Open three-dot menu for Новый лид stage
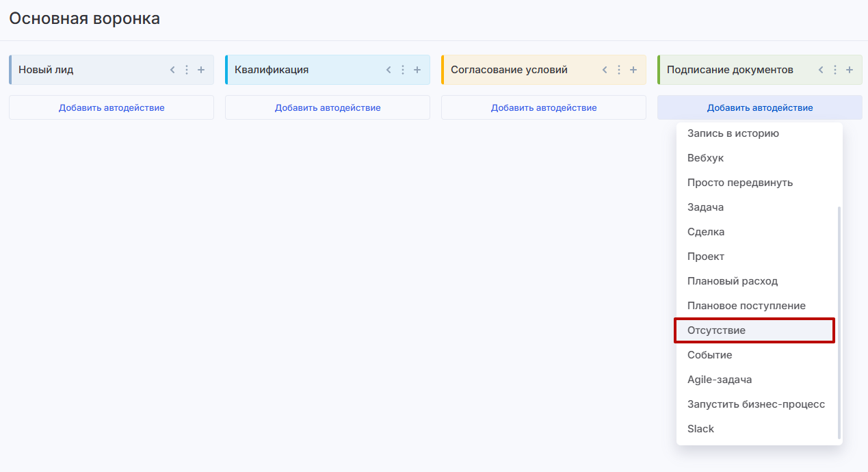Viewport: 868px width, 472px height. pos(187,70)
